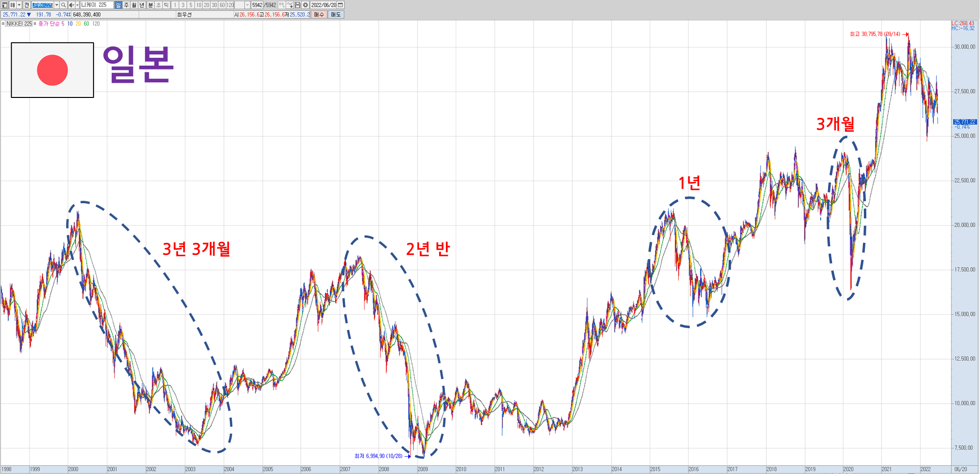Screen dimensions: 980x474
Task: Switch chart to 주 weekly period
Action: (126, 5)
